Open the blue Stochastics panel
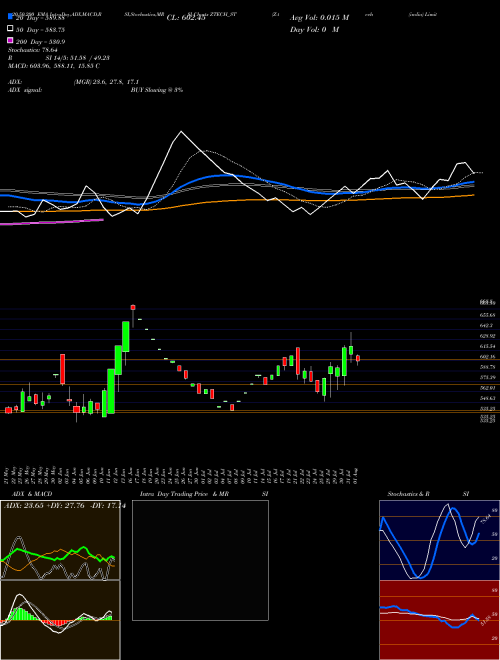 tap(439, 540)
